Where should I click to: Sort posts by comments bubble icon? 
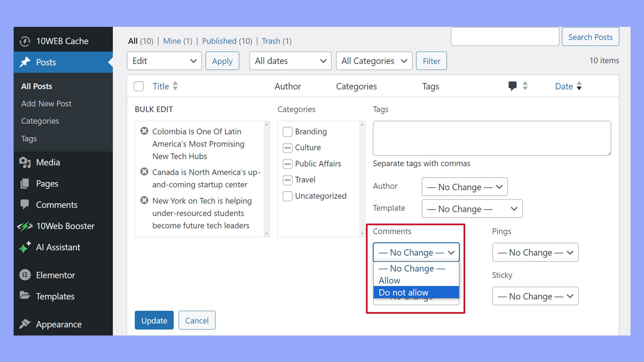(513, 86)
